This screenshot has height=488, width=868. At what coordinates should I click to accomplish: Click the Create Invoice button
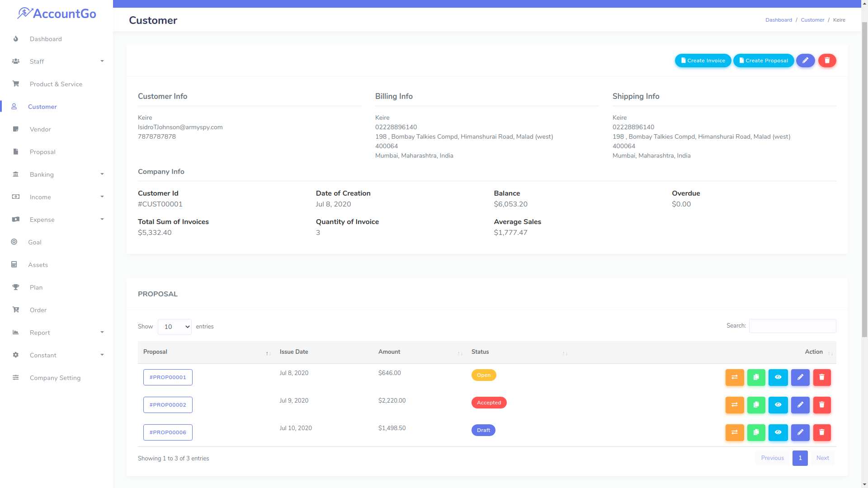pos(703,61)
